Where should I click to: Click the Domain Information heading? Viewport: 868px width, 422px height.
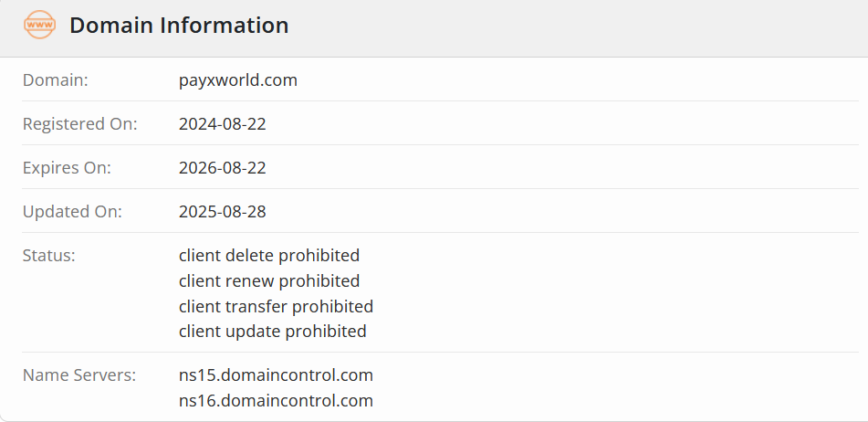point(179,26)
